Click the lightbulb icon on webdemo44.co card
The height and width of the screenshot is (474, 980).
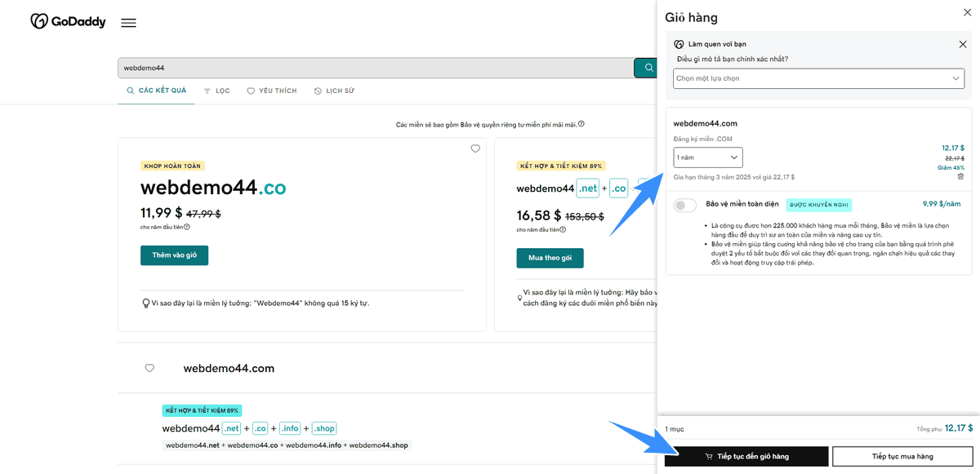pos(145,303)
